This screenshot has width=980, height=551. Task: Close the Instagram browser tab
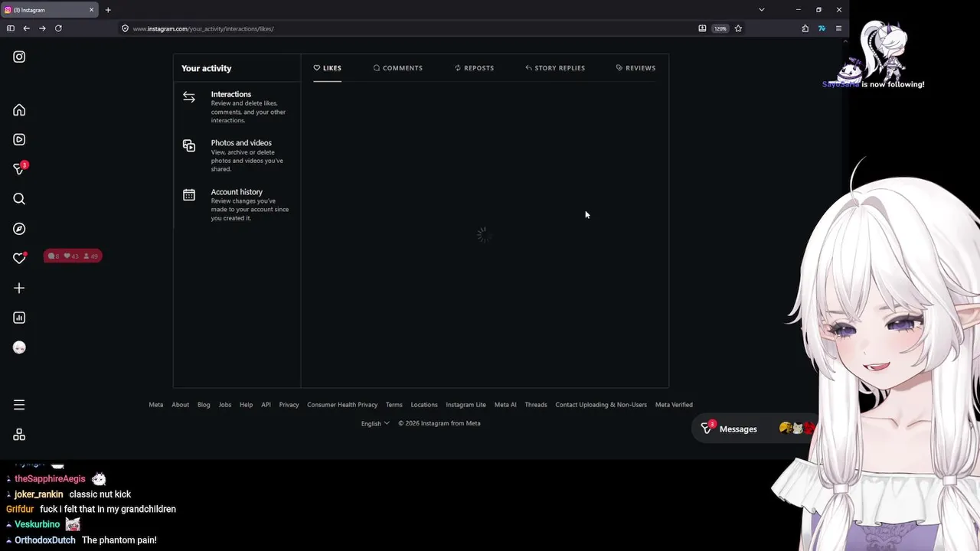91,10
